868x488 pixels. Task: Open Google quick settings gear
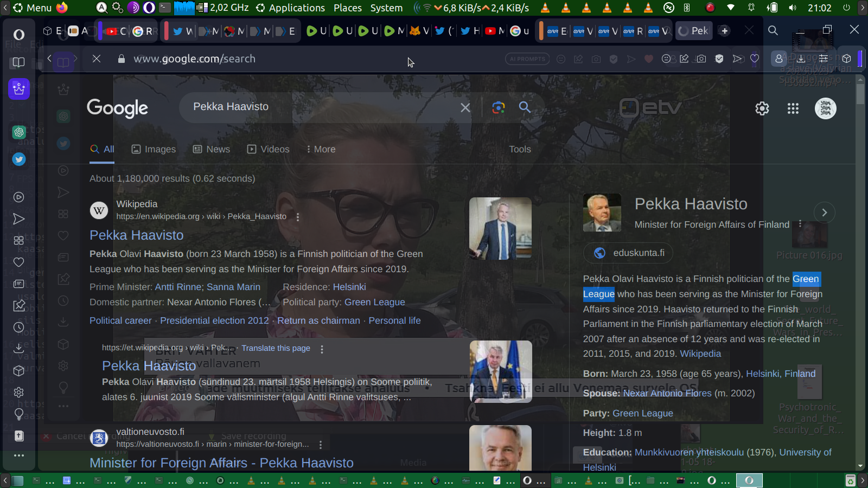[x=762, y=108]
